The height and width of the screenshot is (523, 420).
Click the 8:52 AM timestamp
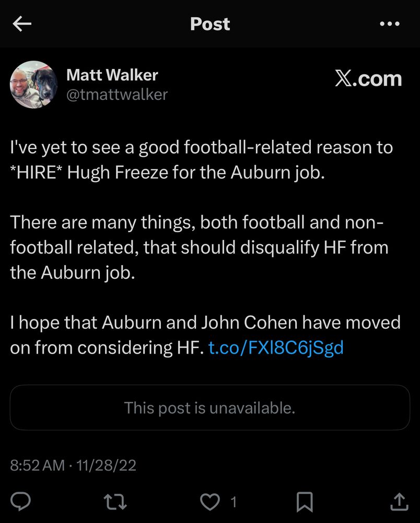[x=37, y=465]
